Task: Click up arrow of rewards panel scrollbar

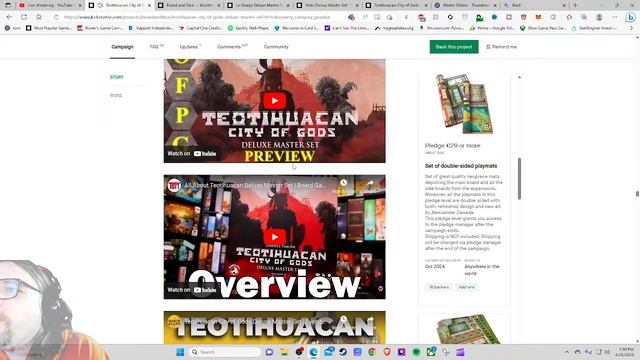Action: 519,77
